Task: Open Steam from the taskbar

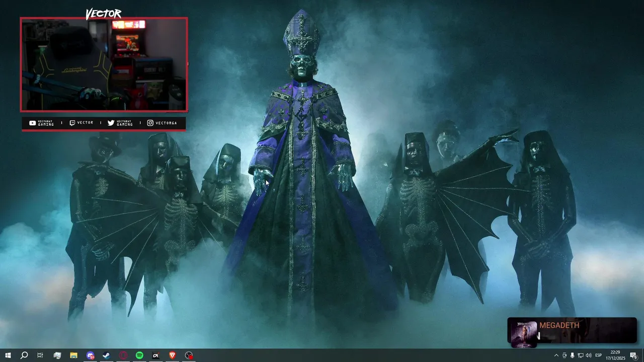Action: (107, 355)
